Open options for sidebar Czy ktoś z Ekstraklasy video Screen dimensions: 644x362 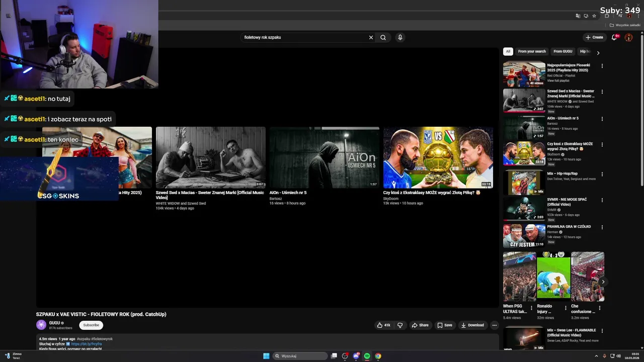602,145
